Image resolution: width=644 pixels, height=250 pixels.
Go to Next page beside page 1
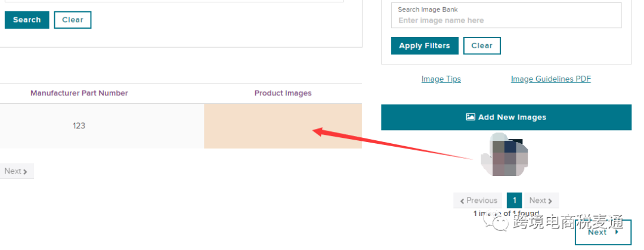click(541, 200)
